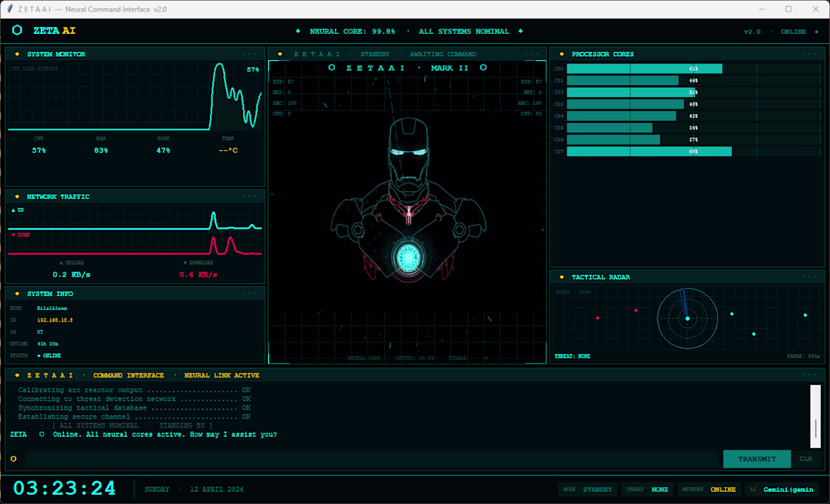Click the glowing arc reactor on the chest

(x=408, y=257)
